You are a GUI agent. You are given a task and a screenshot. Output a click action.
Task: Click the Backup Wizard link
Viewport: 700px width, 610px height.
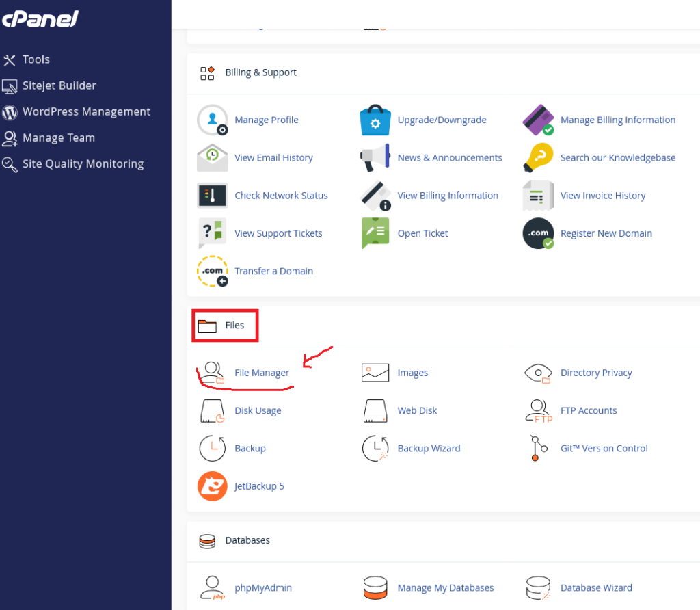point(429,449)
